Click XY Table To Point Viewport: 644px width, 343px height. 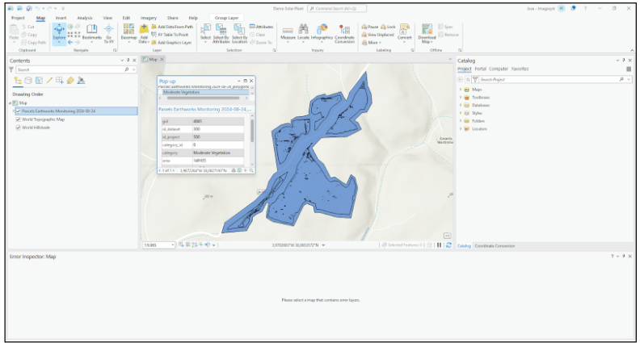170,35
